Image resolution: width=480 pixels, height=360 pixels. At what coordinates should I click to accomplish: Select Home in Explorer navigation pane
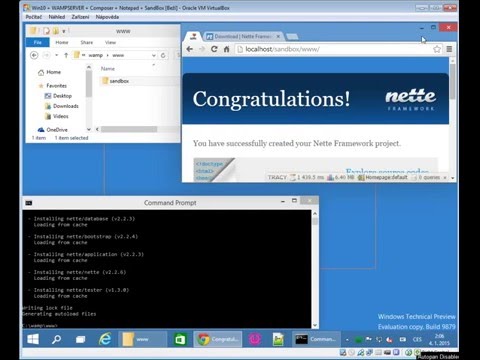[x=49, y=72]
